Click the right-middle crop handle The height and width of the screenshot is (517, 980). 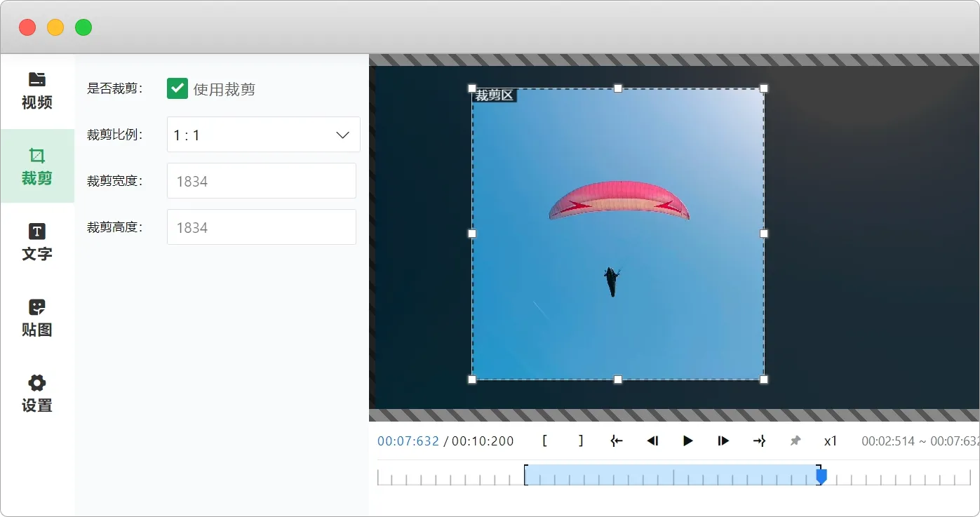coord(764,234)
